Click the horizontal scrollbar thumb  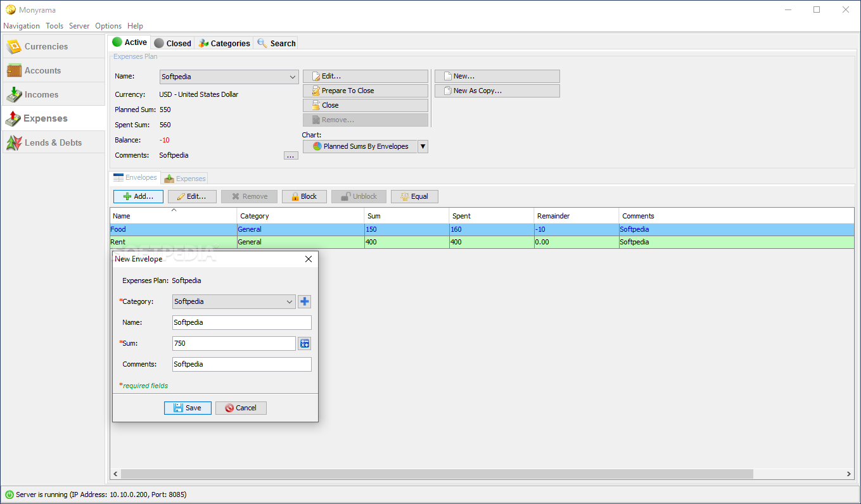point(437,474)
